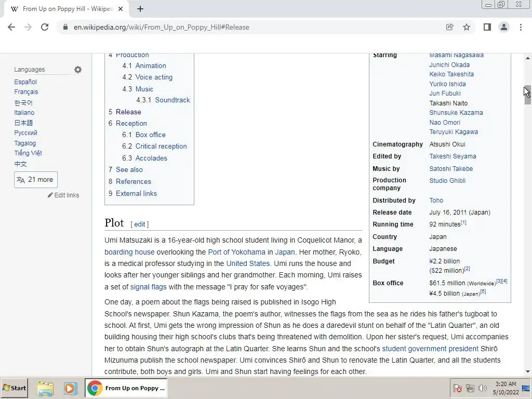The image size is (532, 399).
Task: Jump to 6 Reception in contents
Action: (x=128, y=124)
